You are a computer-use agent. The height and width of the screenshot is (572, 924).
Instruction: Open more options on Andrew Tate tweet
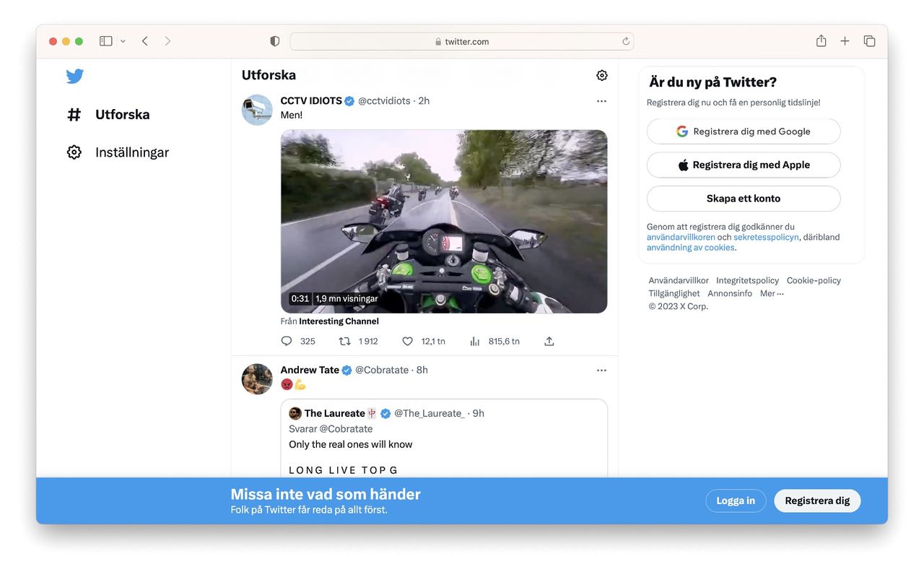pyautogui.click(x=601, y=370)
